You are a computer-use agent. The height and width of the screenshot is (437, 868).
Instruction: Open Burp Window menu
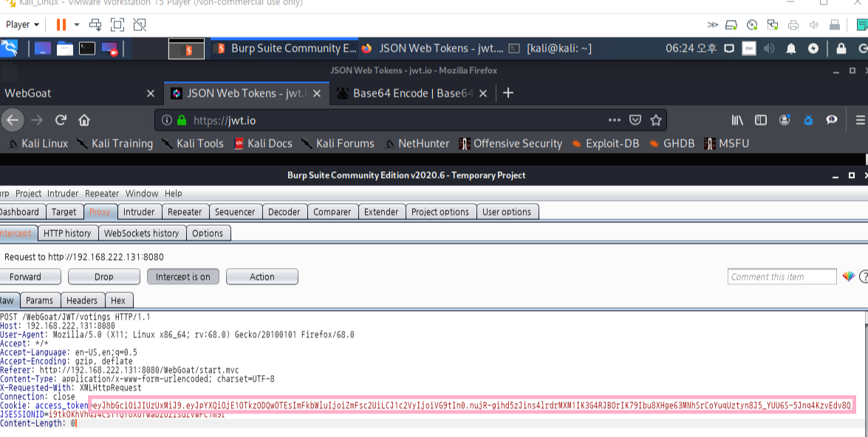[x=142, y=193]
